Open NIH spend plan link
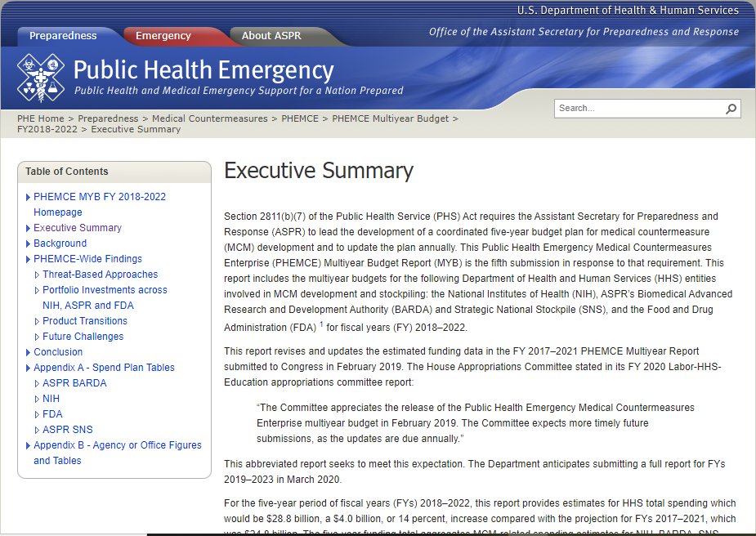Viewport: 756px width, 536px height. coord(51,399)
